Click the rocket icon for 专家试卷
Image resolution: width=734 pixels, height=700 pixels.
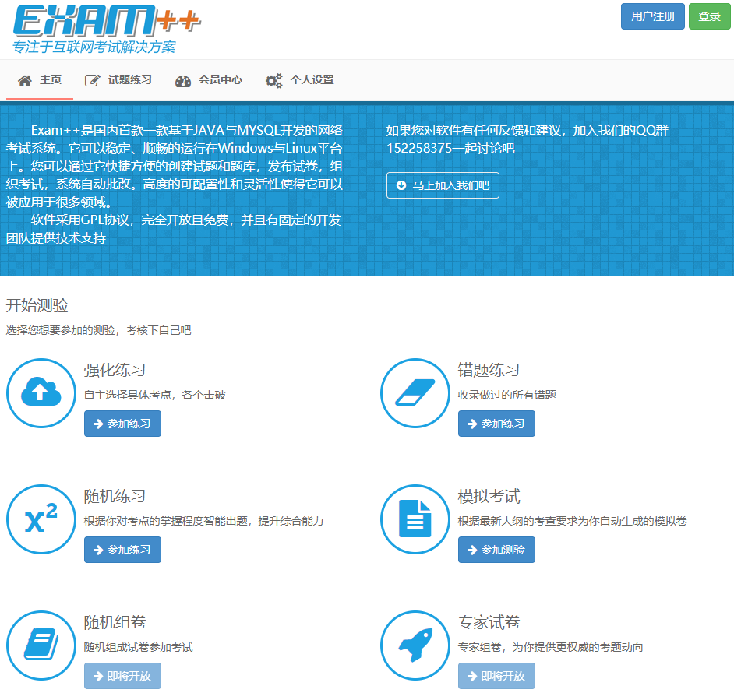415,645
